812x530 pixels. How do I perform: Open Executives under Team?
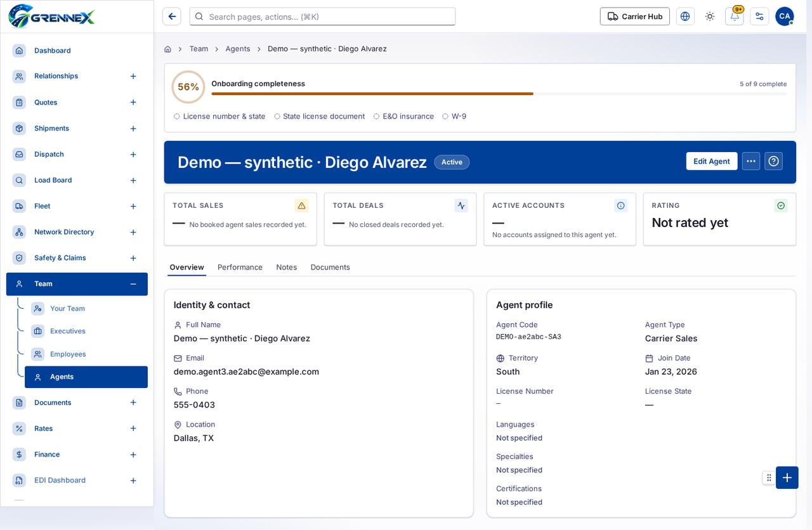(86, 332)
